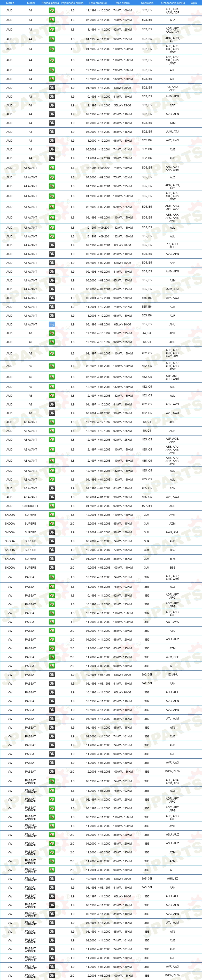The height and width of the screenshot is (980, 202).
Task: Click the ON diesel icon in SUPERB AVB row
Action: pos(52,541)
